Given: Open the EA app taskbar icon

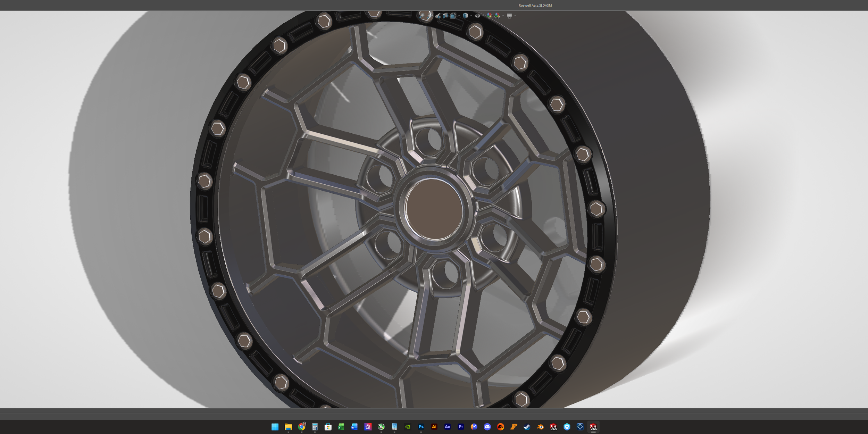Looking at the screenshot, I should click(501, 427).
